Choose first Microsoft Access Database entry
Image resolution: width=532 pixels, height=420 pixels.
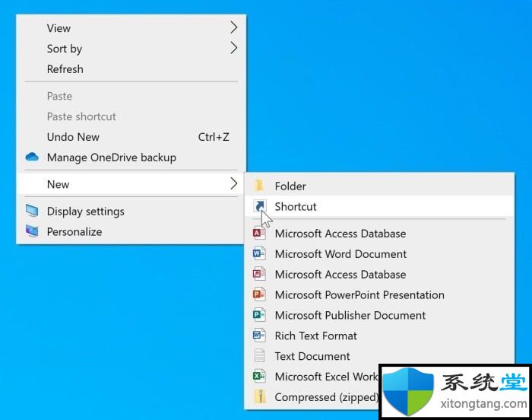(x=379, y=234)
